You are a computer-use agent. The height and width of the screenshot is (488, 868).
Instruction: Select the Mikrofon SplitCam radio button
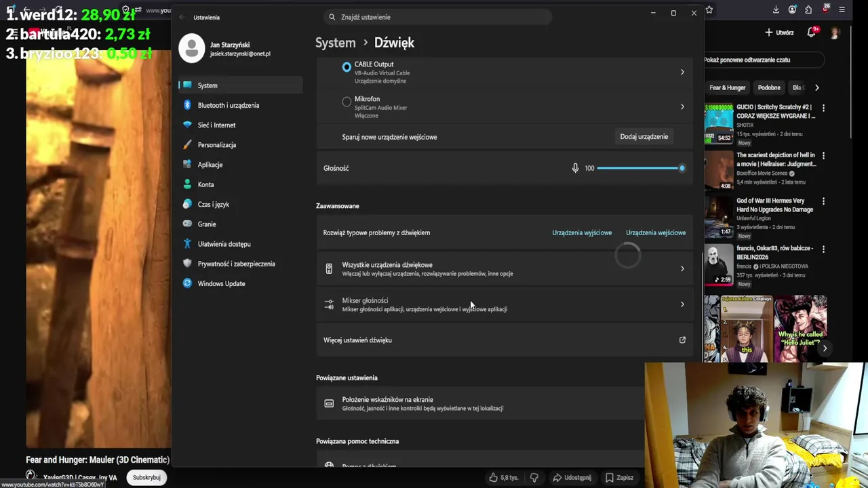pos(347,102)
